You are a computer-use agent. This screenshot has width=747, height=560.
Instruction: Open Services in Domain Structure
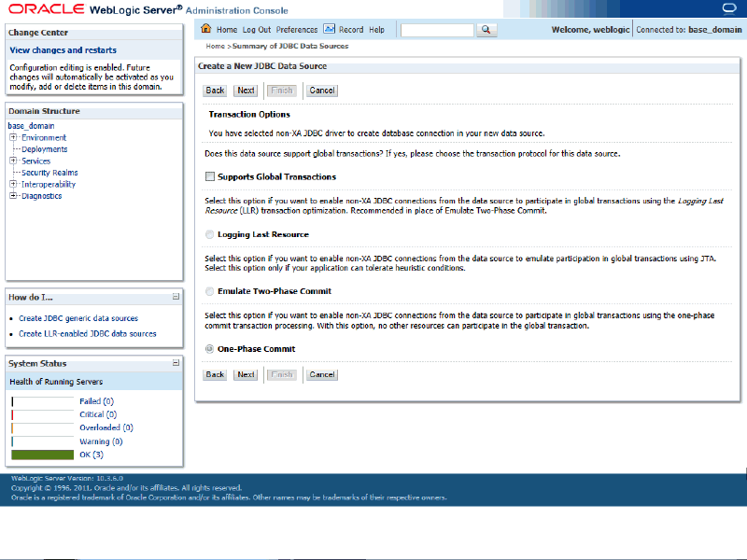(35, 161)
